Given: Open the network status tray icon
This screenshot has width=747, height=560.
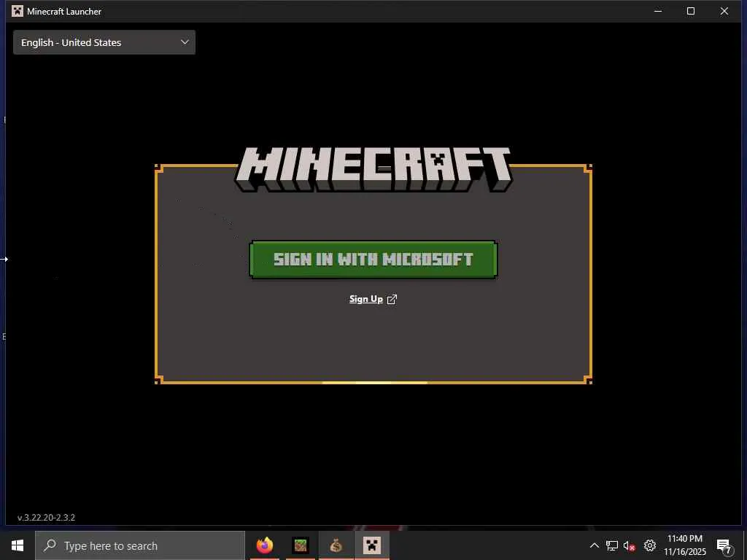Looking at the screenshot, I should (x=612, y=545).
